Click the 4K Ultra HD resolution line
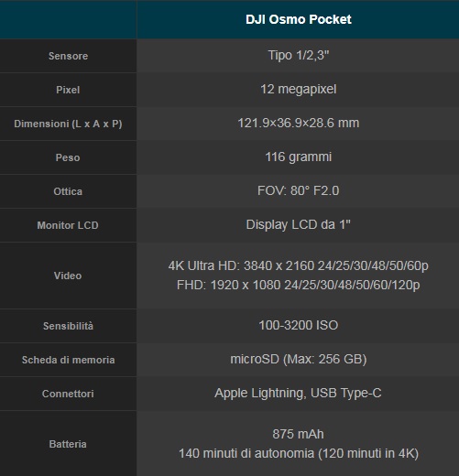This screenshot has width=459, height=476. pos(299,265)
